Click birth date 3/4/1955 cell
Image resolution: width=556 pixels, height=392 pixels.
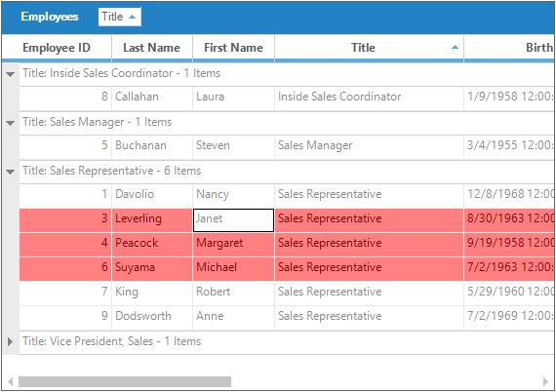509,146
